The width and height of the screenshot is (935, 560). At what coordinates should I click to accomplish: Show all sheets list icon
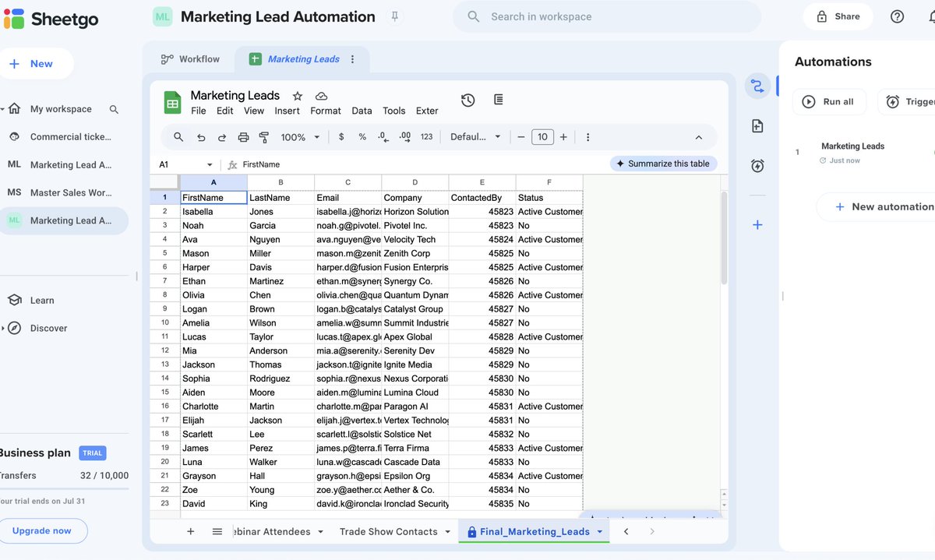(217, 531)
